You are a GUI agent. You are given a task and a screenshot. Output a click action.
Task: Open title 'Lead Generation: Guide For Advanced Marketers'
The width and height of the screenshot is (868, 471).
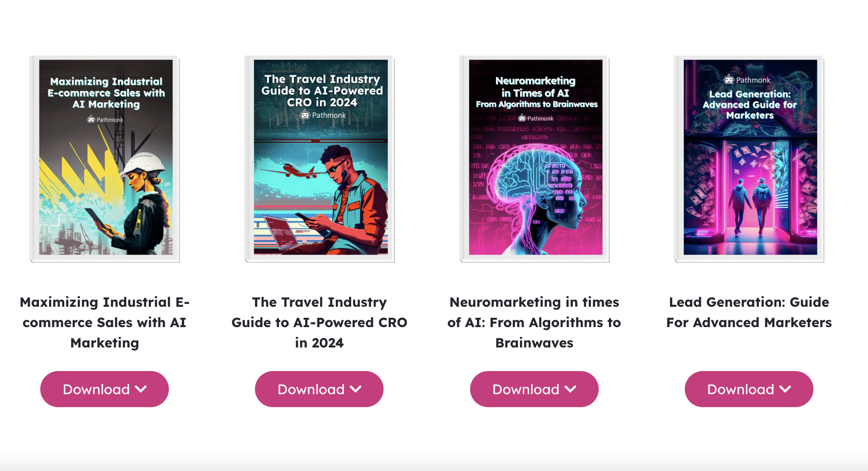pyautogui.click(x=749, y=312)
